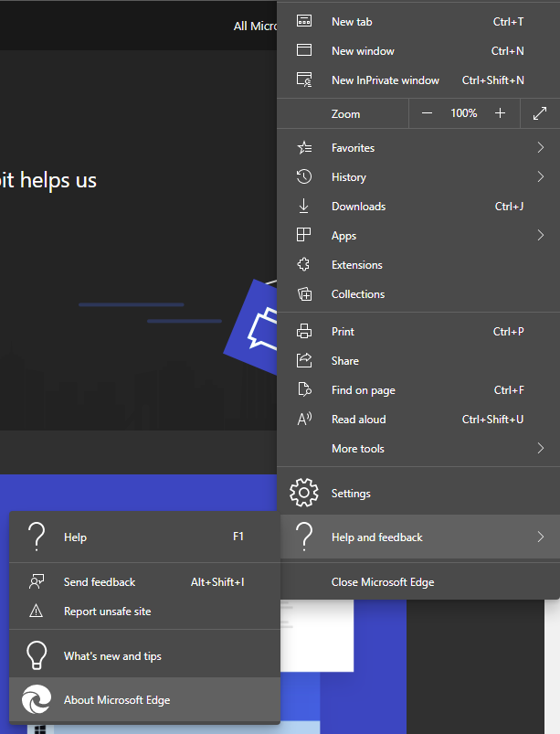The width and height of the screenshot is (560, 734).
Task: Click the Settings gear icon
Action: pos(304,493)
